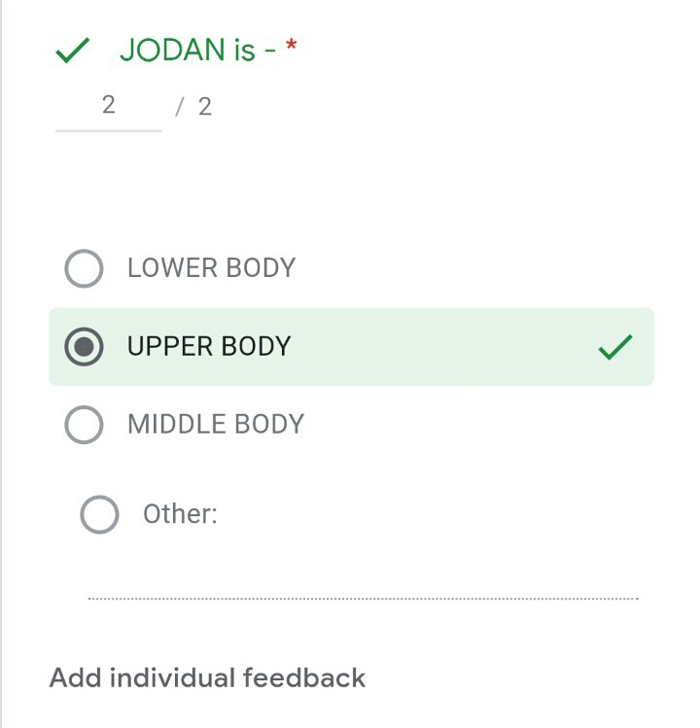Click the Other: option label
This screenshot has width=700, height=728.
tap(180, 514)
